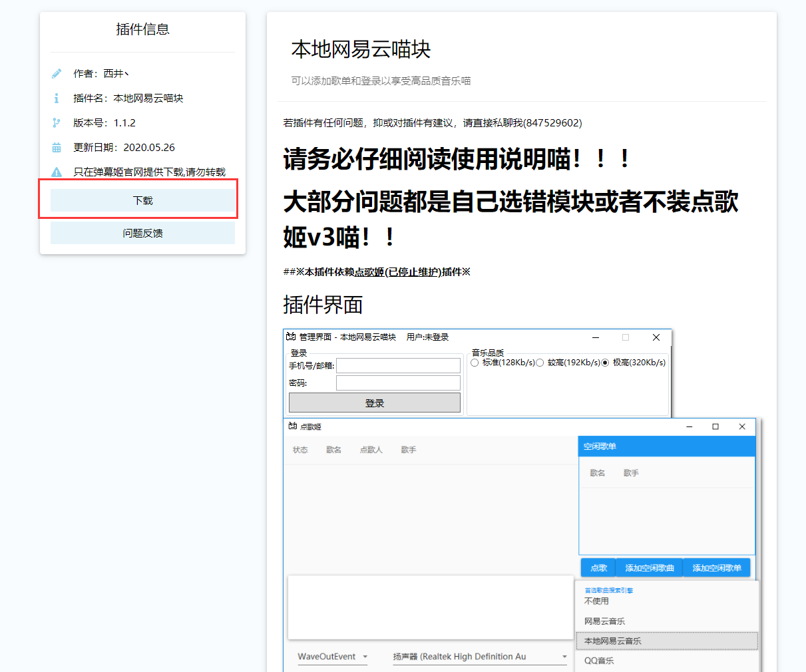This screenshot has width=806, height=672.
Task: Click the 点歌 button
Action: [598, 568]
